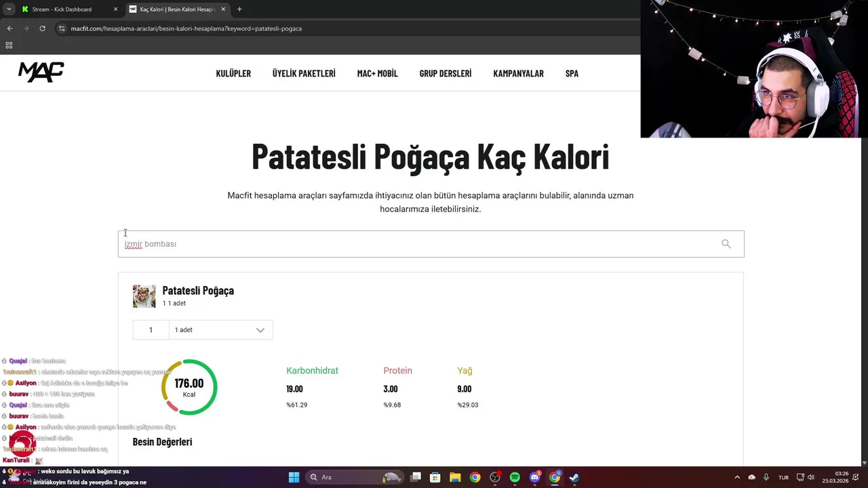Click the Protein label
This screenshot has width=868, height=488.
point(397,371)
